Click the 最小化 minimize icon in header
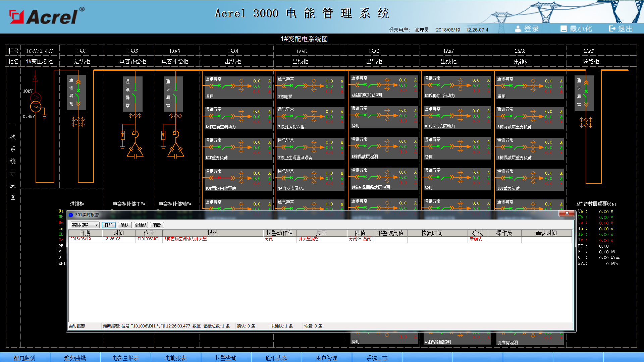644x362 pixels. coord(563,29)
